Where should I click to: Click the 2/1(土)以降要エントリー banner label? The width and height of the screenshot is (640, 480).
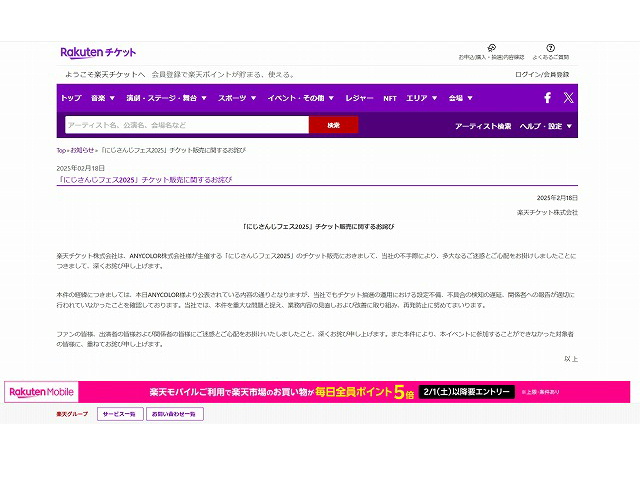tap(467, 392)
